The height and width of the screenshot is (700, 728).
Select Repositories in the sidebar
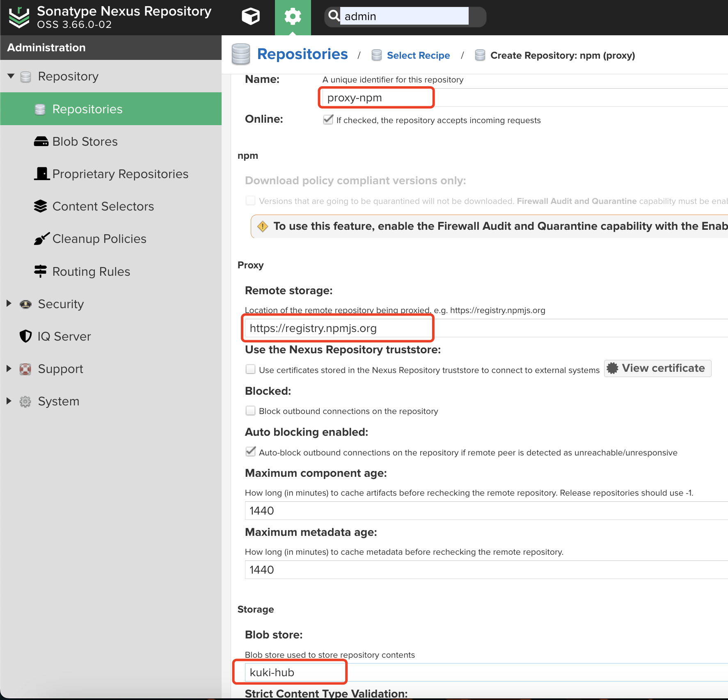(111, 109)
